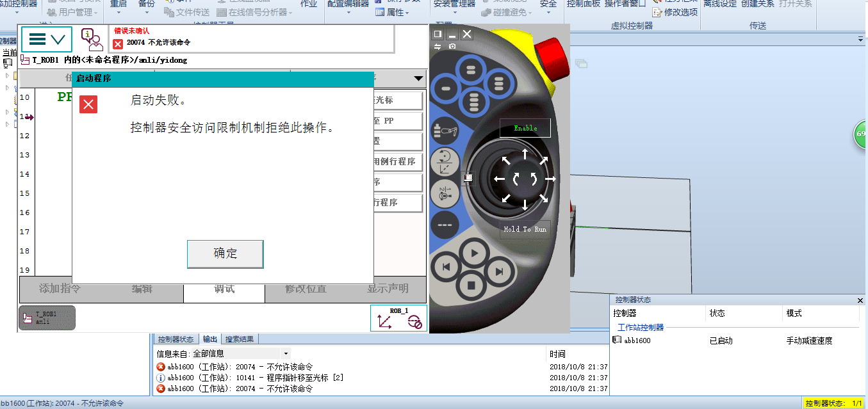Click OK (确定) in the start failed dialog
The image size is (868, 409).
pos(225,254)
